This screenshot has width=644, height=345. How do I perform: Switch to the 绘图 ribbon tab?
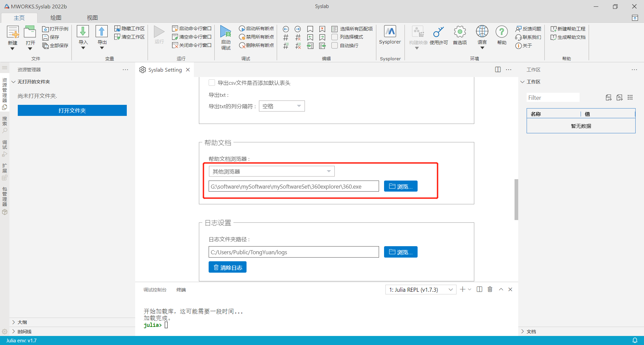[x=56, y=18]
